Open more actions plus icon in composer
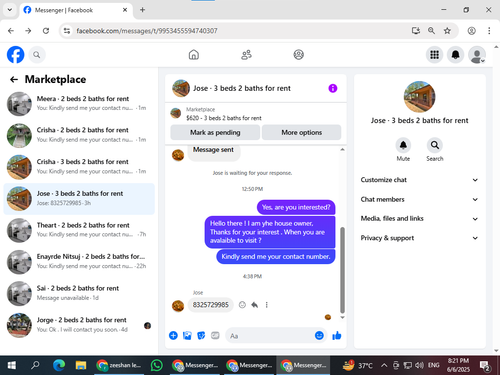500x375 pixels. tap(173, 335)
